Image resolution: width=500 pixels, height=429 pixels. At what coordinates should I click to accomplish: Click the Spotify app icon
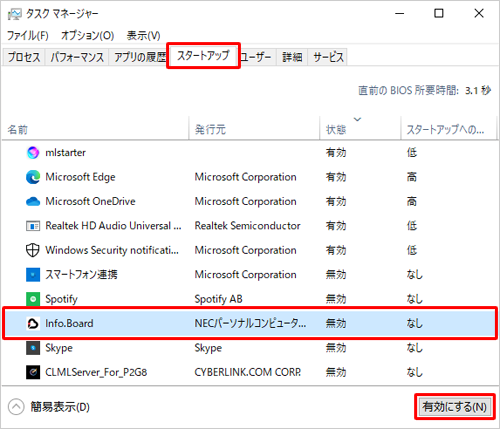33,299
